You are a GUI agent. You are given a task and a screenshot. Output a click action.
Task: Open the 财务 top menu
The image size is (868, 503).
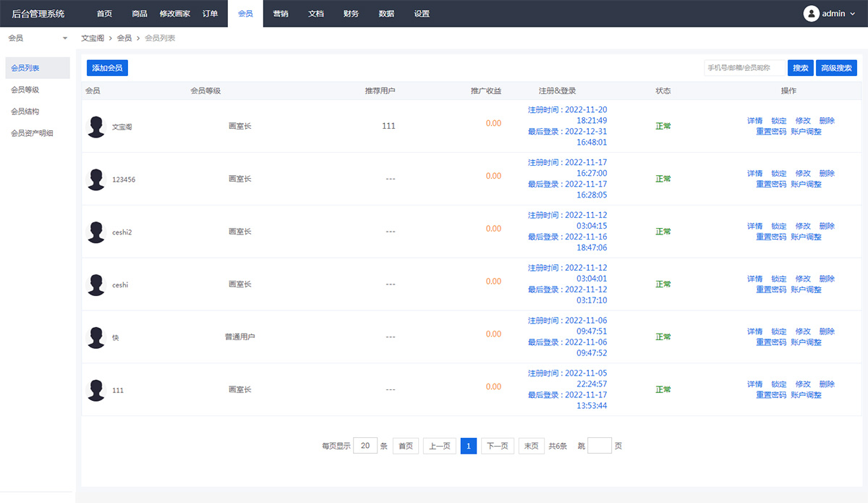coord(351,14)
